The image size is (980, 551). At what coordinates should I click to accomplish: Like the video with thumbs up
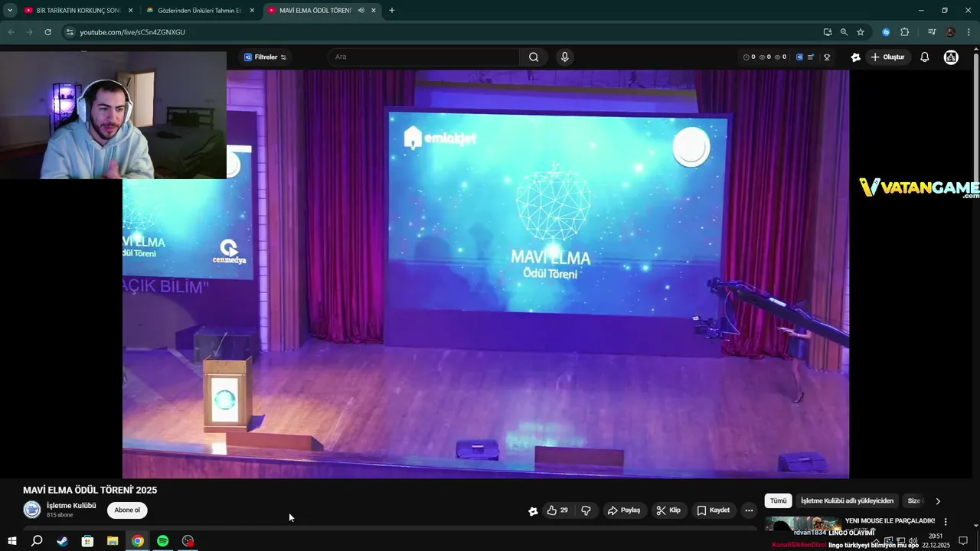point(557,510)
